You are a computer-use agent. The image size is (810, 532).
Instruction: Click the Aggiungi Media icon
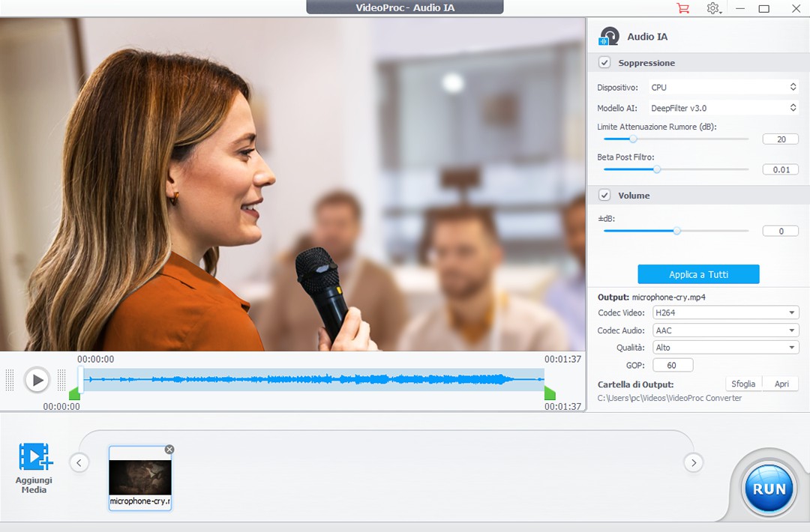[34, 456]
